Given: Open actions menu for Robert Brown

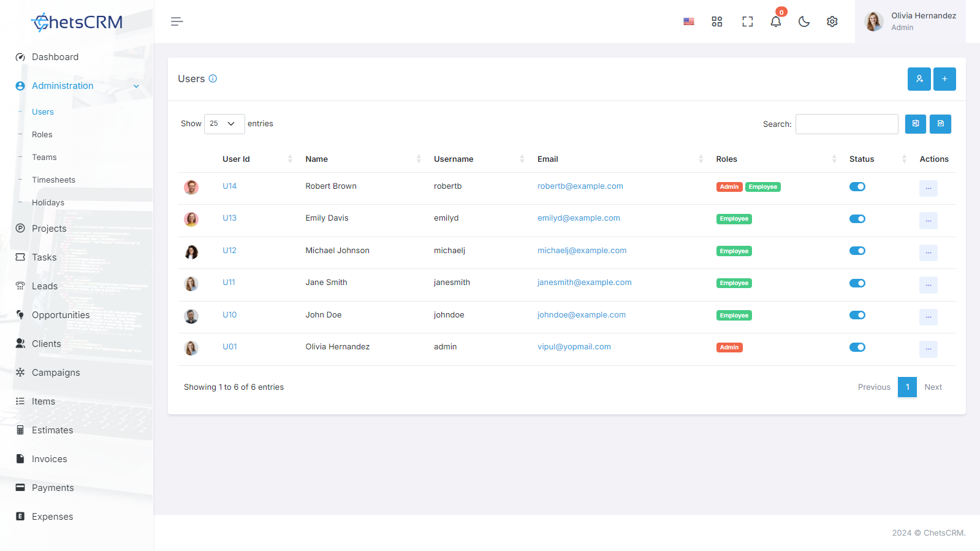Looking at the screenshot, I should [x=929, y=188].
